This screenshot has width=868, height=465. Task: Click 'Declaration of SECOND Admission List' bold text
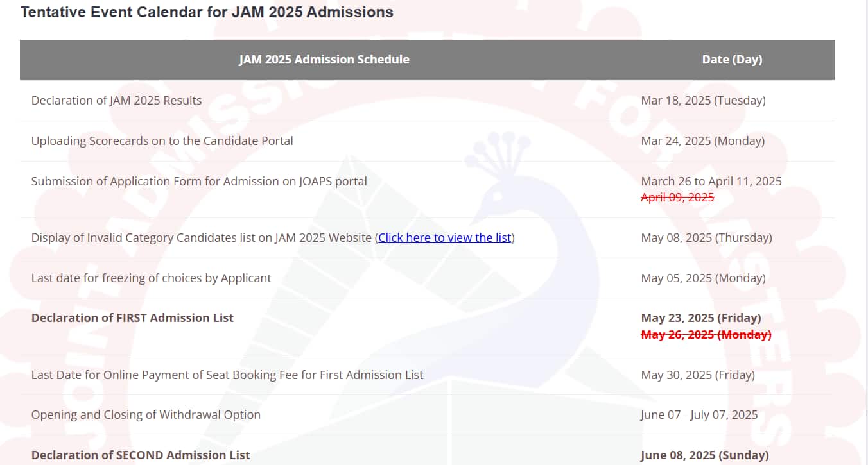click(x=141, y=455)
